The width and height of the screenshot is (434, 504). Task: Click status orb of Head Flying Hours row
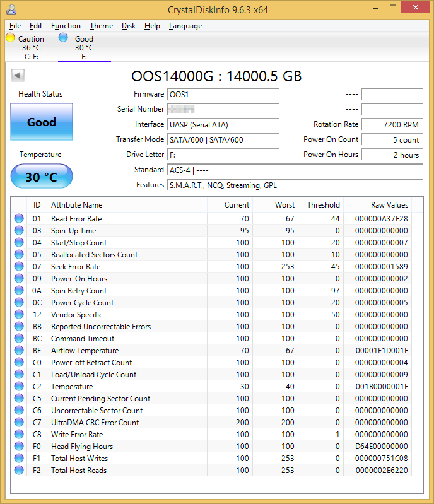tap(19, 446)
